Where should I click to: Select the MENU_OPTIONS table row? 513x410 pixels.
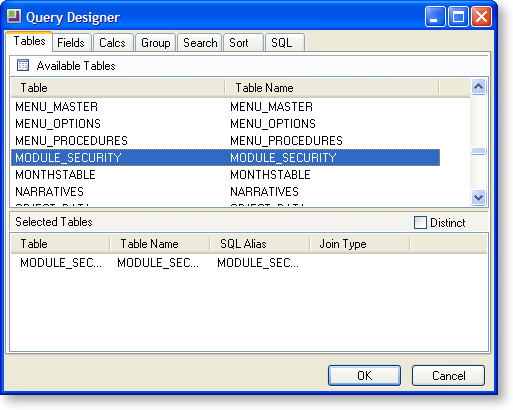pyautogui.click(x=225, y=124)
